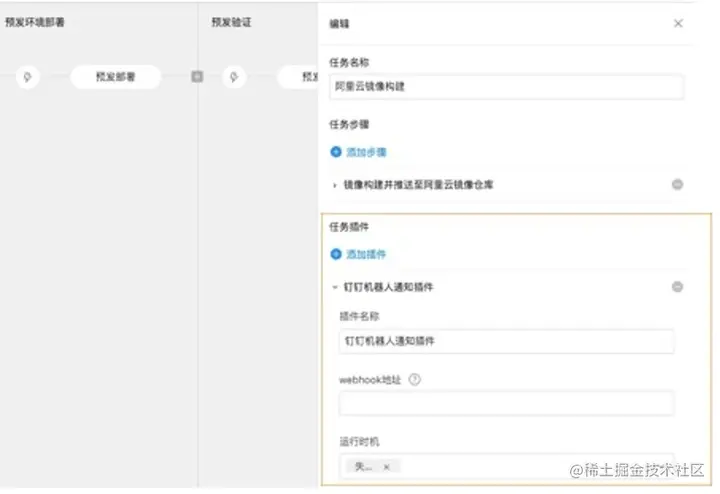Select the 预发验证 stage title
Screen dimensions: 720x494
click(231, 22)
